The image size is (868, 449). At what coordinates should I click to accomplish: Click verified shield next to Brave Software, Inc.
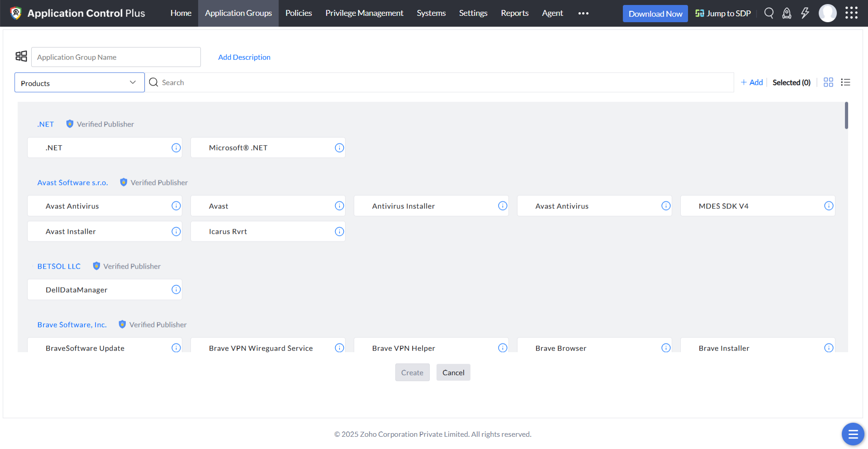(x=122, y=324)
